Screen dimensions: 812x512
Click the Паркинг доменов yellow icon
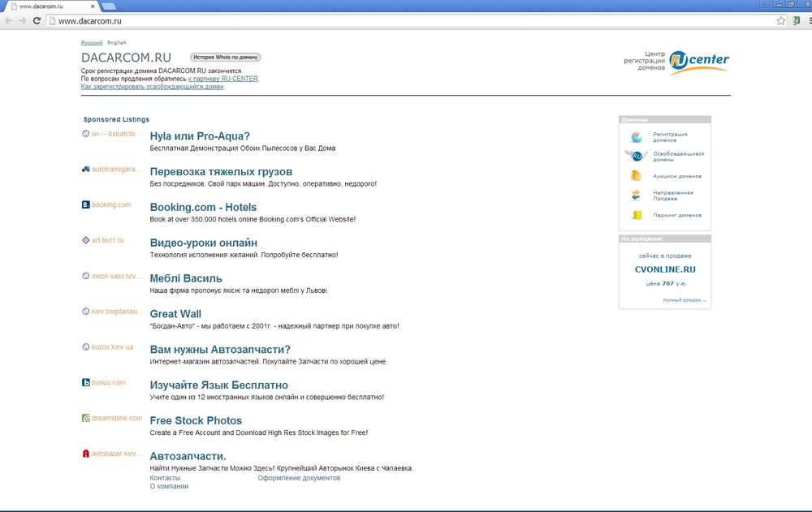637,215
